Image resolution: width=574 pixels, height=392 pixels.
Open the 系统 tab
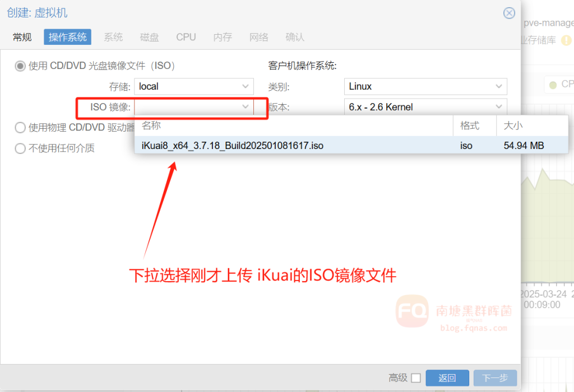coord(113,38)
